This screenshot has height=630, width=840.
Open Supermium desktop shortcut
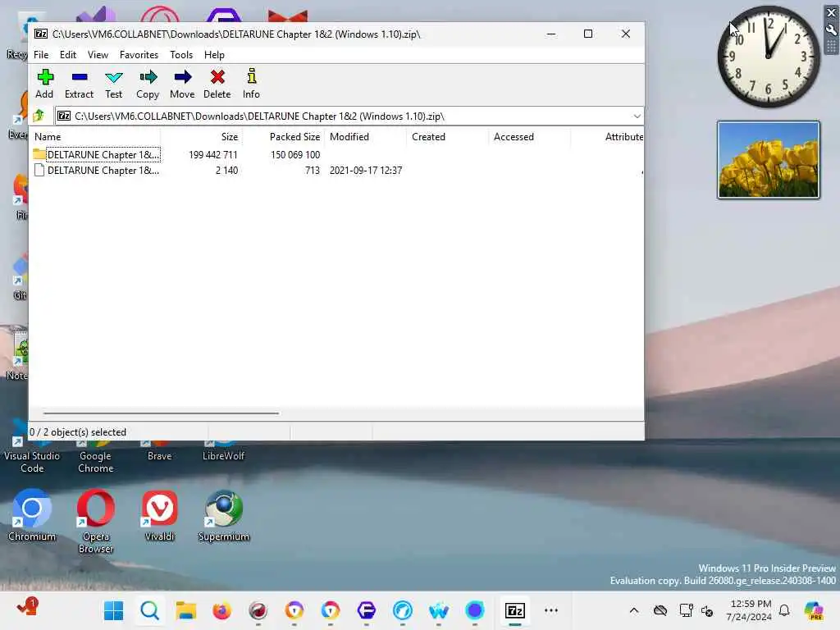(x=224, y=514)
